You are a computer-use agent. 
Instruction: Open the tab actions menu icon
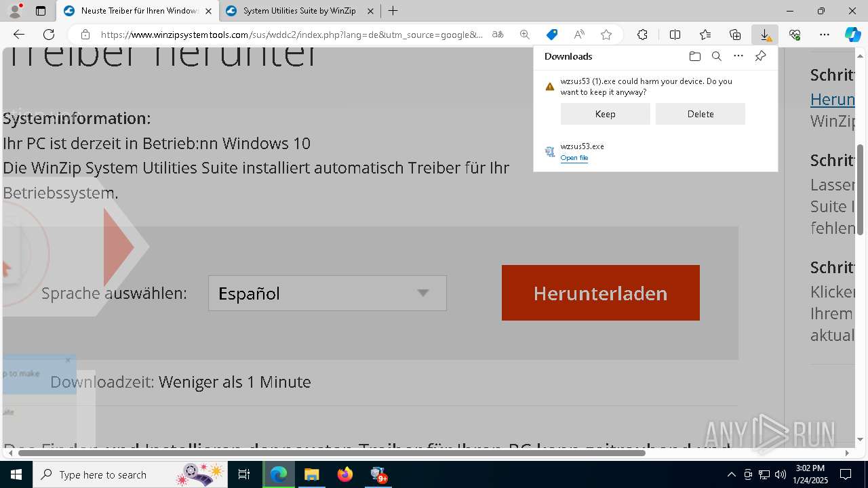[x=41, y=11]
